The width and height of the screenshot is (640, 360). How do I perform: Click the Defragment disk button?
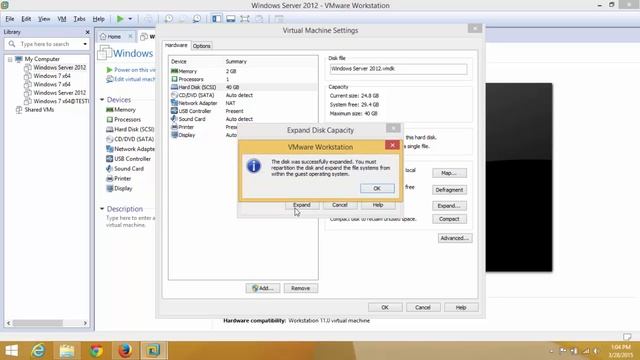[x=449, y=190]
